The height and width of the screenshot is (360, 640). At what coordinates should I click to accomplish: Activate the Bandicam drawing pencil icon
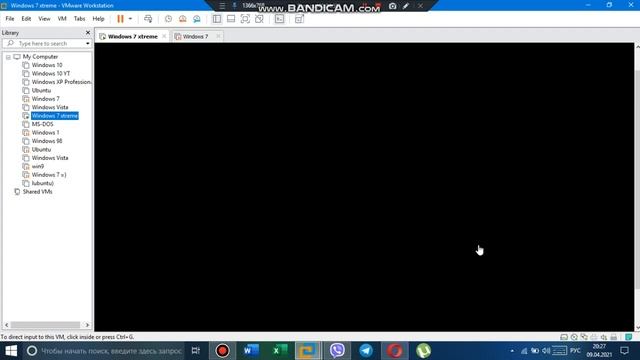pos(406,6)
